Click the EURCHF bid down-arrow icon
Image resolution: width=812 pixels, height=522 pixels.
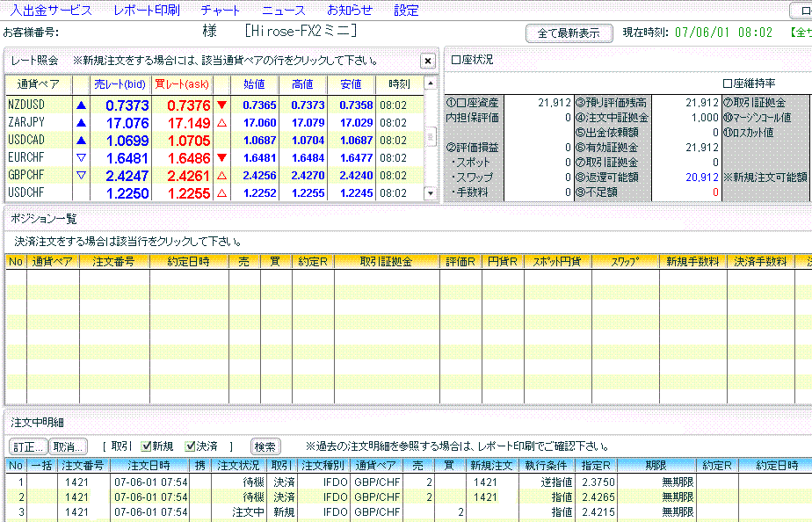tap(82, 158)
